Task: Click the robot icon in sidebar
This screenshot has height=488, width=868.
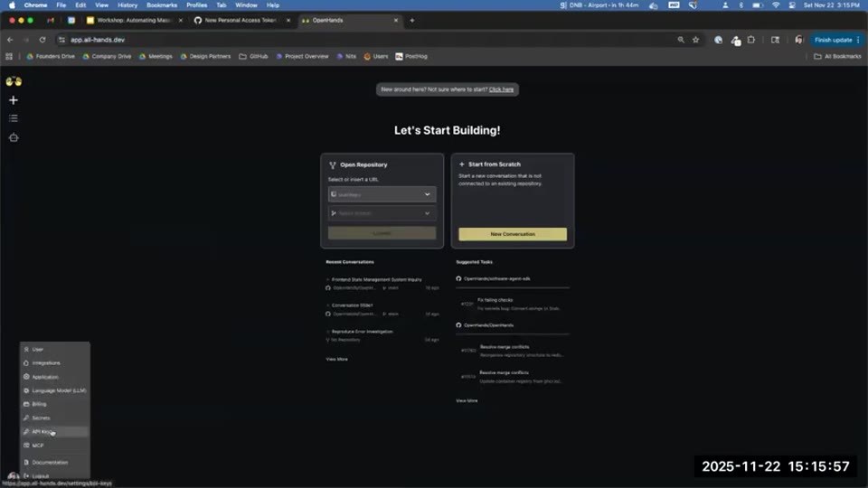Action: (14, 137)
